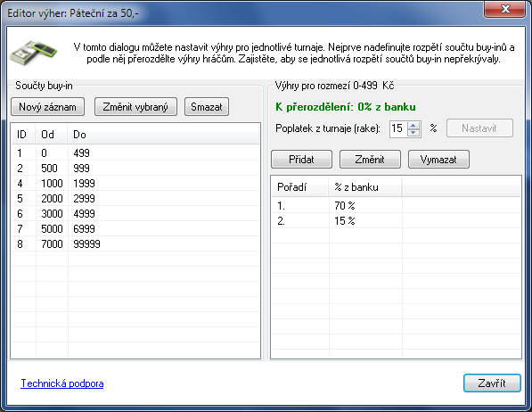532x412 pixels.
Task: Click the Od value 500
Action: click(49, 169)
